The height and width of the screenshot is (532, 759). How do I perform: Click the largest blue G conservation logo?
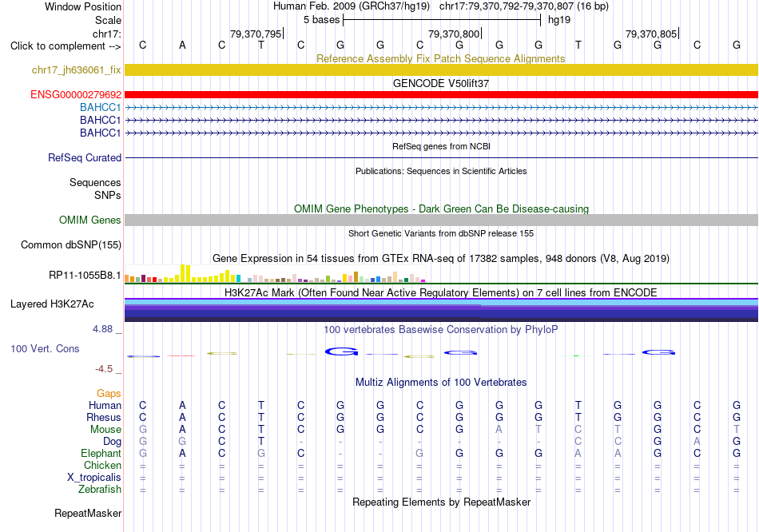341,352
